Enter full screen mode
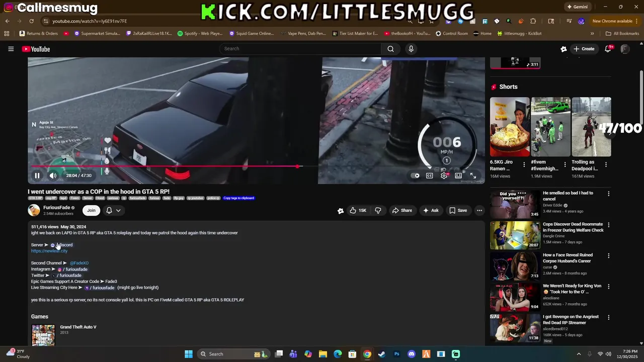Viewport: 644px width, 362px height. (x=473, y=175)
